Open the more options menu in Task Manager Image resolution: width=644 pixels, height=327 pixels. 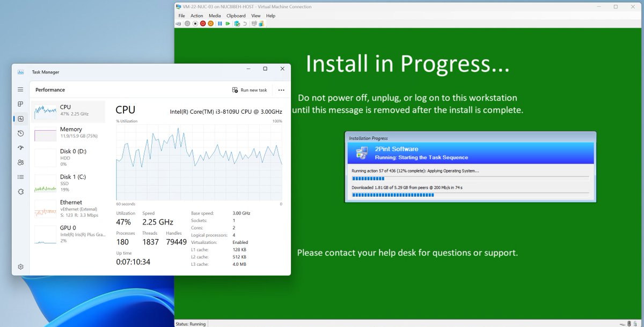pyautogui.click(x=281, y=90)
